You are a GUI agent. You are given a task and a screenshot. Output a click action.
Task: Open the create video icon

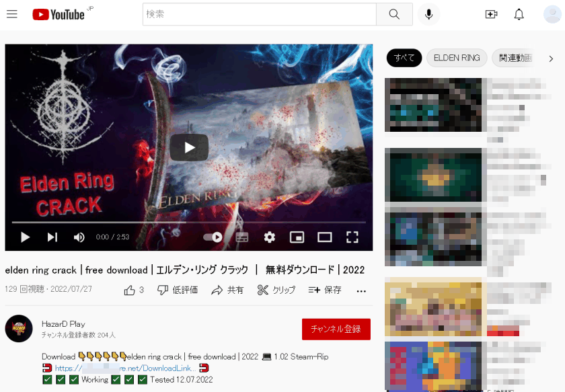[491, 14]
